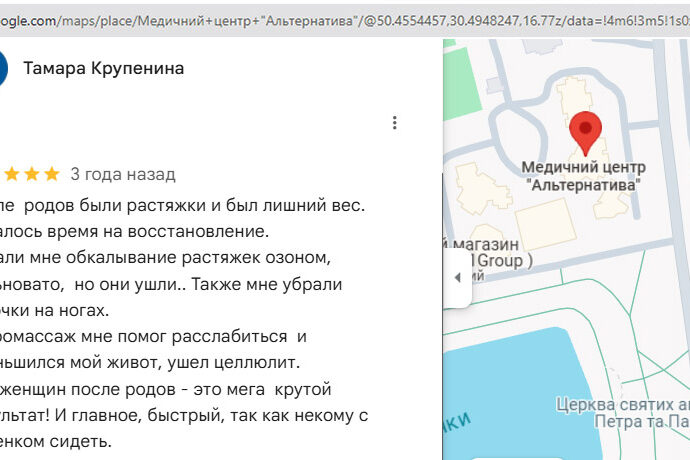Screen dimensions: 690x460
Task: Collapse the side panel with arrow
Action: point(457,277)
